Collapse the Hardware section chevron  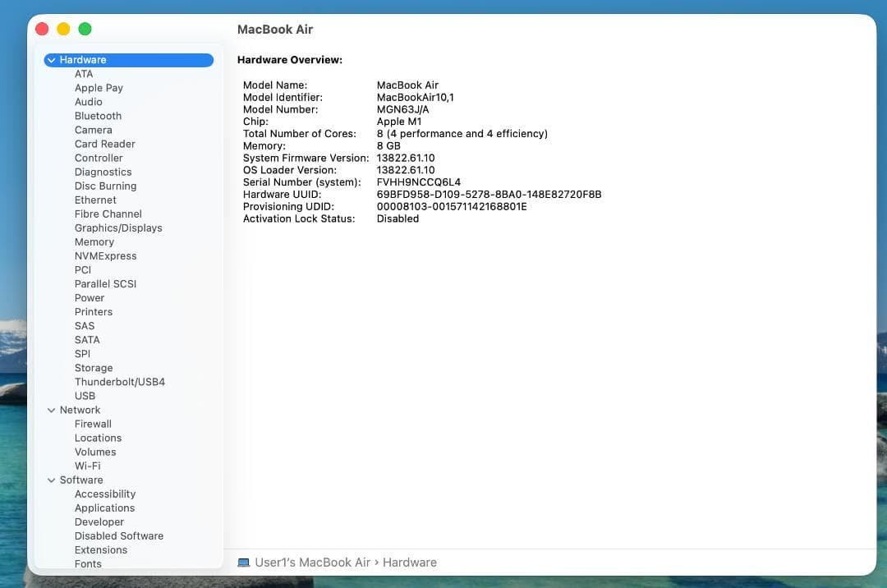(x=51, y=59)
